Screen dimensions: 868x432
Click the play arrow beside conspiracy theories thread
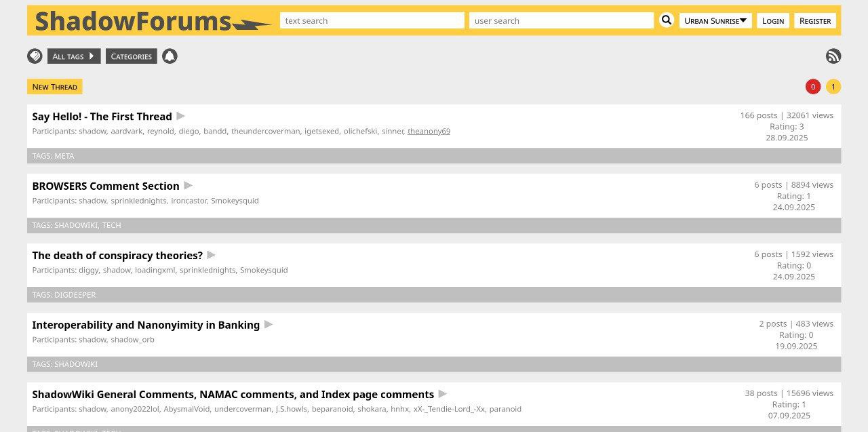[x=211, y=255]
